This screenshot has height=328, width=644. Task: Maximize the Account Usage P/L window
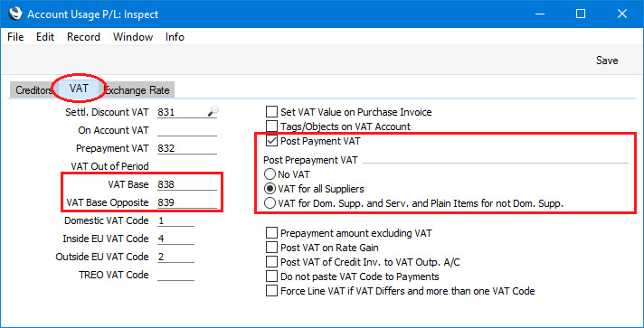(581, 14)
